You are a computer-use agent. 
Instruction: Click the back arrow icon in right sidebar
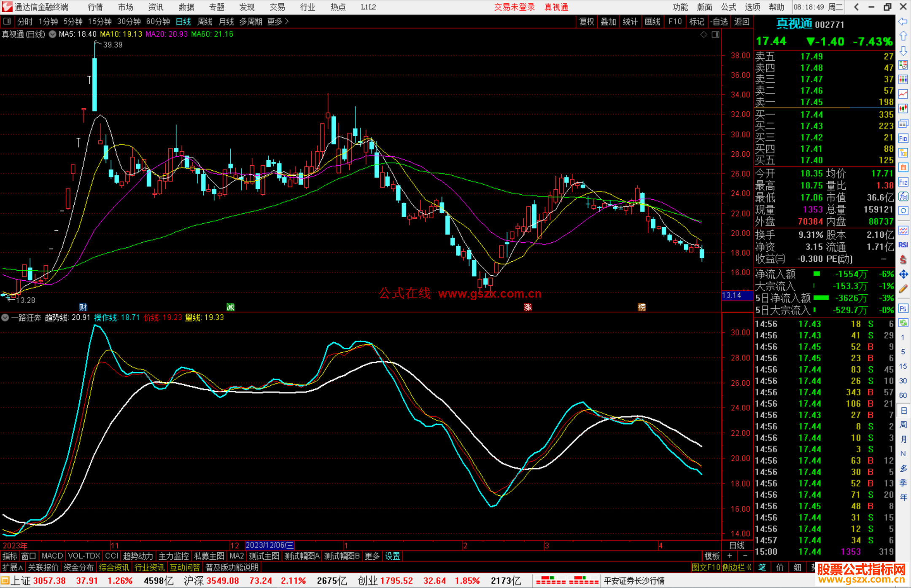[x=903, y=21]
